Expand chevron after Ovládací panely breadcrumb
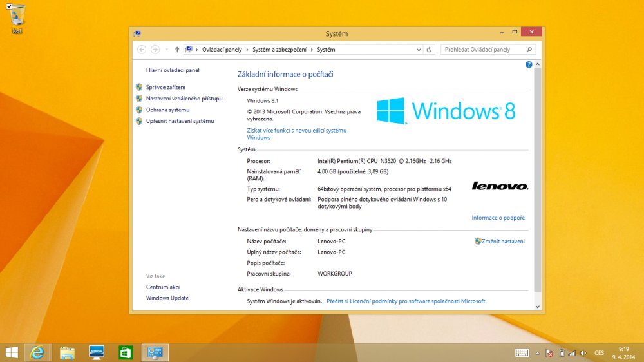 247,50
